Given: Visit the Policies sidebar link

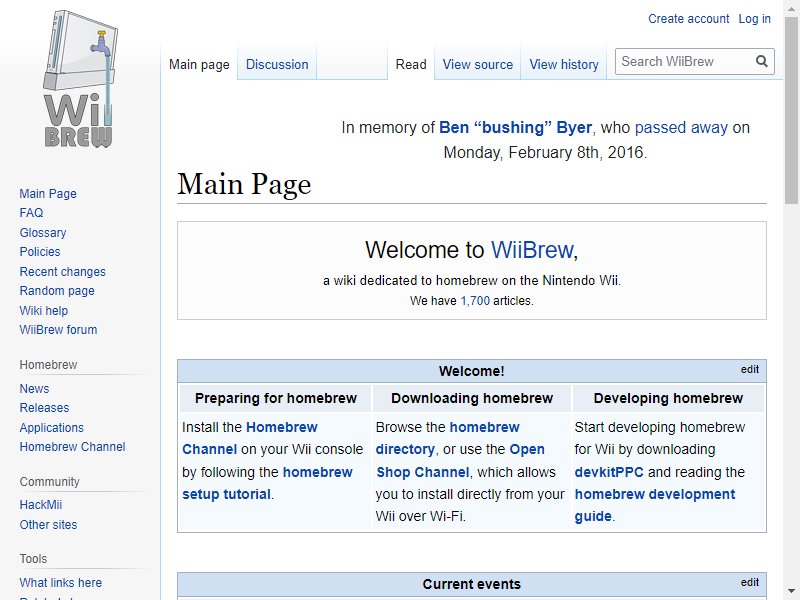Looking at the screenshot, I should coord(40,252).
